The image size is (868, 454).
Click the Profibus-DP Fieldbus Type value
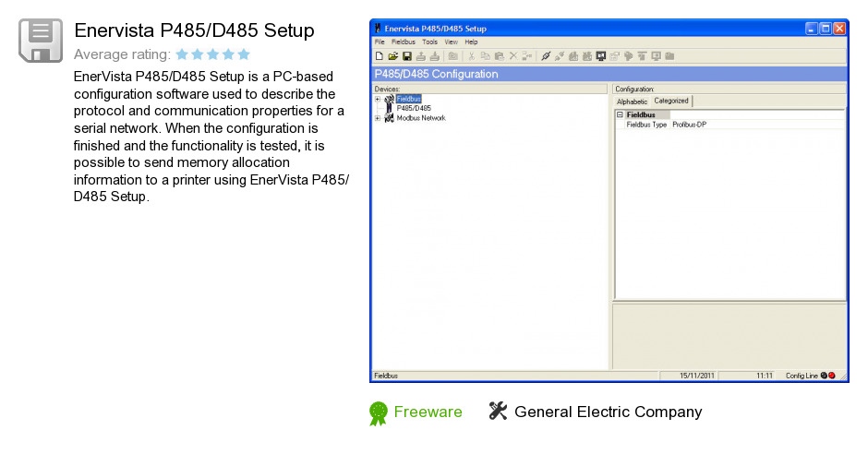pos(689,125)
